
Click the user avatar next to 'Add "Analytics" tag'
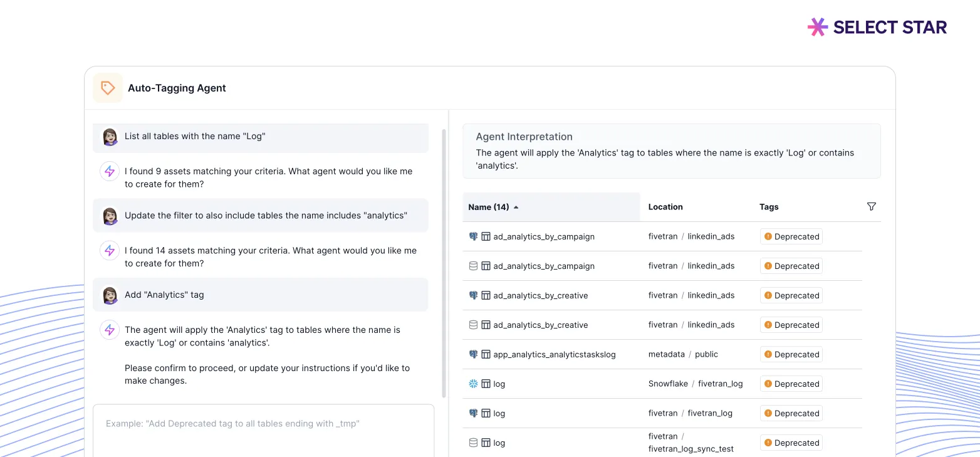pyautogui.click(x=110, y=295)
